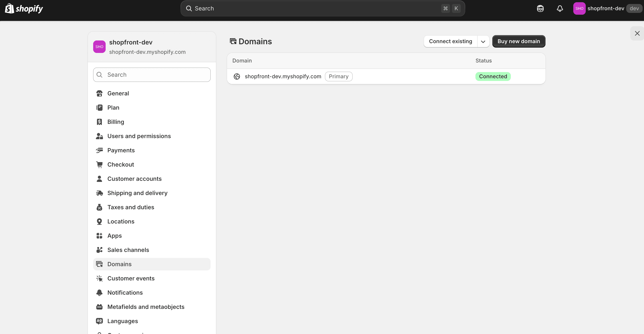Click the Sales channels icon
The width and height of the screenshot is (644, 334).
click(x=99, y=250)
